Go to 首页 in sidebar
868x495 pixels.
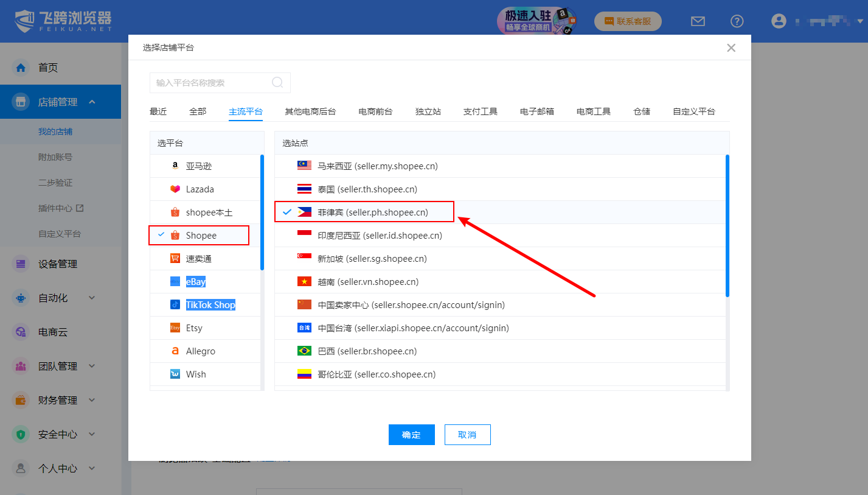coord(48,68)
